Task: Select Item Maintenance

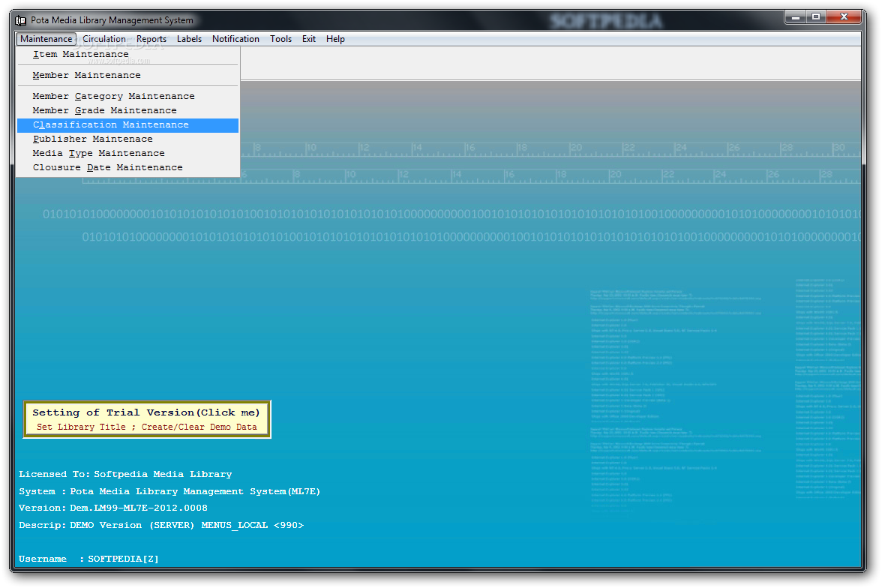Action: tap(127, 55)
